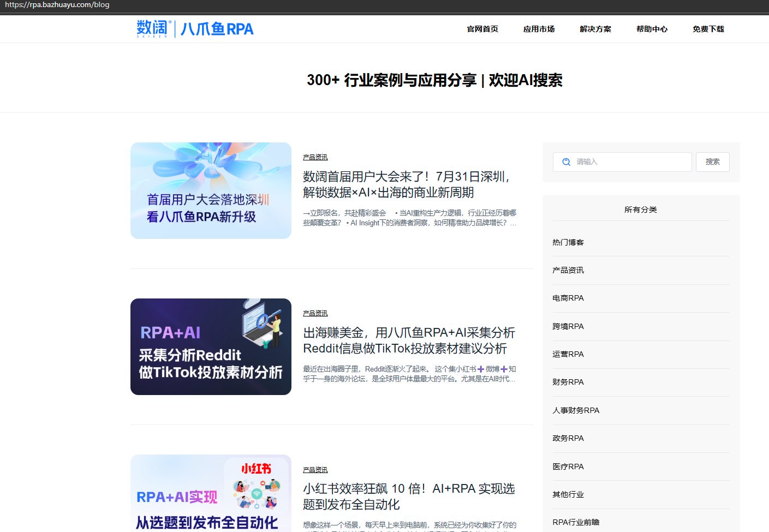
Task: Select 产品资讯 in the category sidebar
Action: point(568,270)
